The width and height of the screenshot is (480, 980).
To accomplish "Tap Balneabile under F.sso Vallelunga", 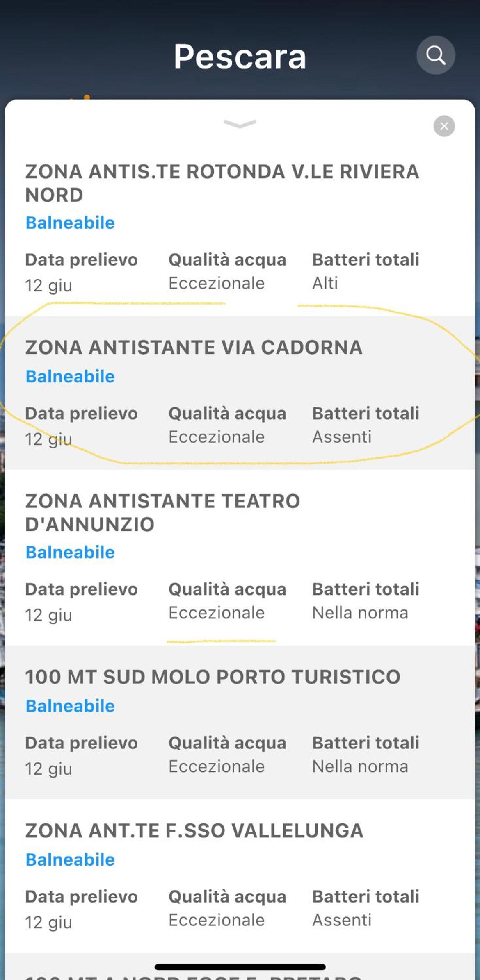I will tap(70, 859).
